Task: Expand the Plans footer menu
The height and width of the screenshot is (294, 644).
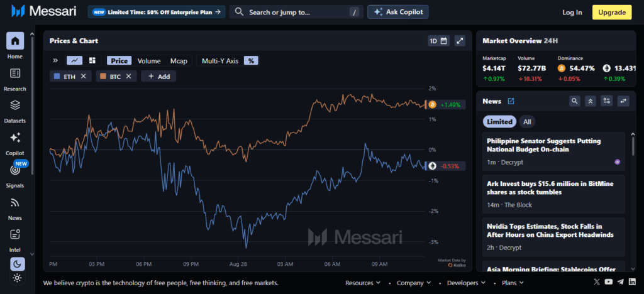Action: (513, 283)
